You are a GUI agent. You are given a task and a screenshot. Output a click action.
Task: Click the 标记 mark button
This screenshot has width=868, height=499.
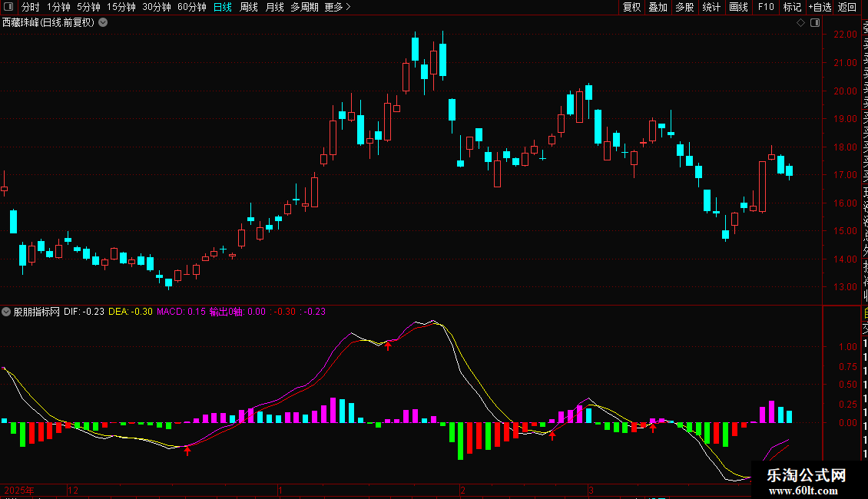(792, 7)
